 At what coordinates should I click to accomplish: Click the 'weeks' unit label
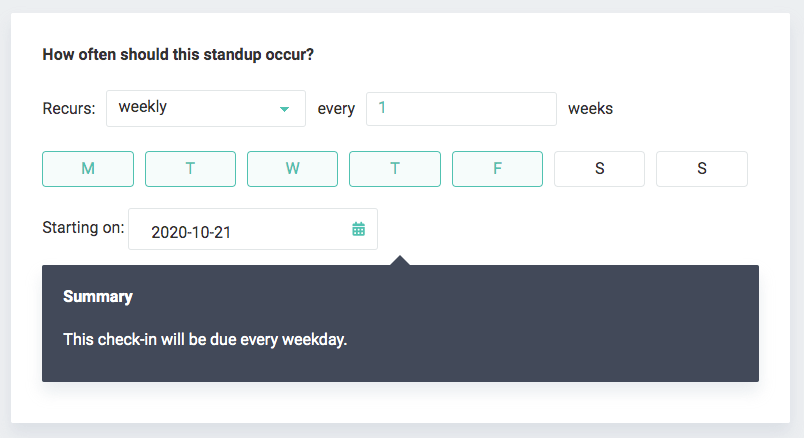[590, 109]
